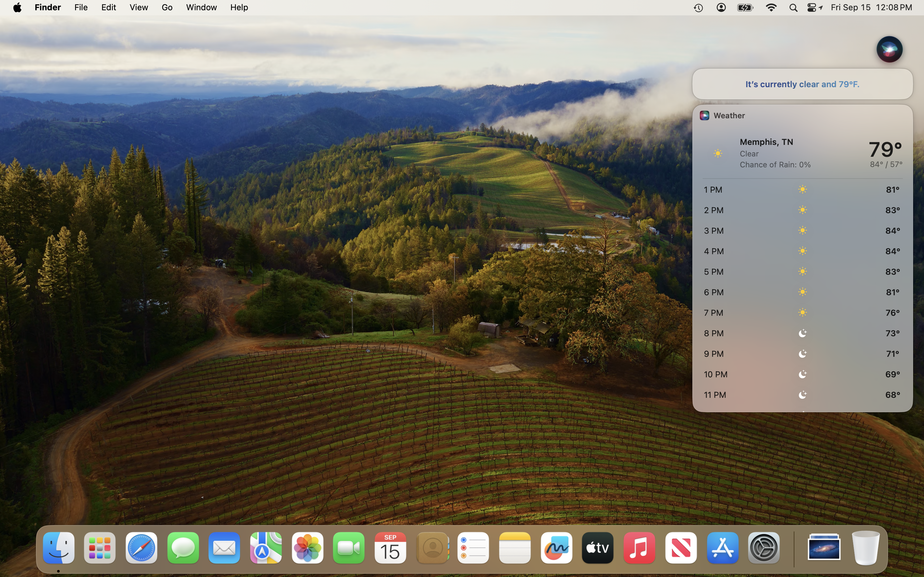This screenshot has width=924, height=577.
Task: Click the 3 PM forecast row
Action: pos(802,230)
